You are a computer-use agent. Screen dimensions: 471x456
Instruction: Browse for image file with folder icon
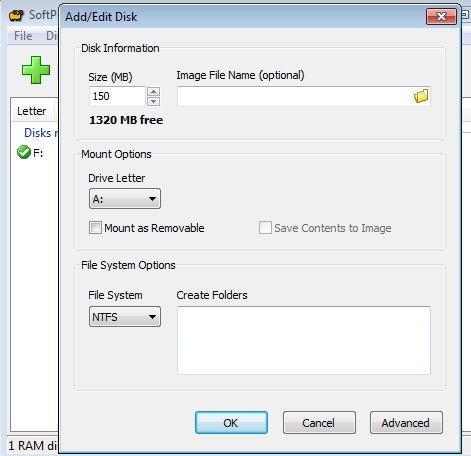click(x=421, y=96)
